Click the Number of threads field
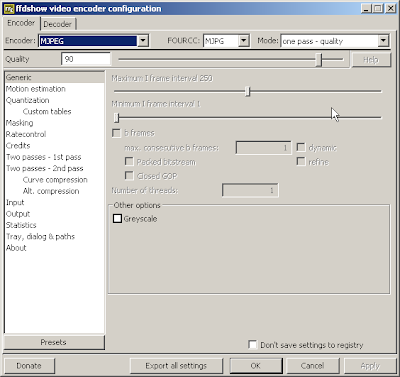This screenshot has width=400, height=377. pyautogui.click(x=250, y=190)
